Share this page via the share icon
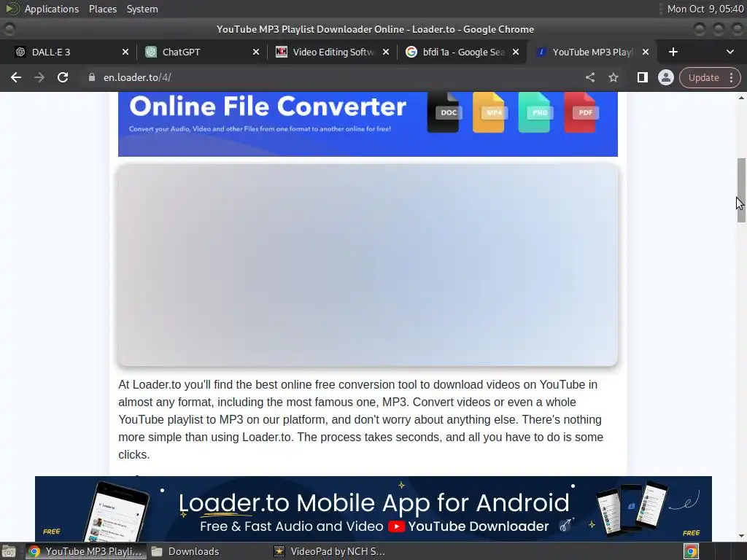Viewport: 747px width, 560px height. (x=589, y=77)
